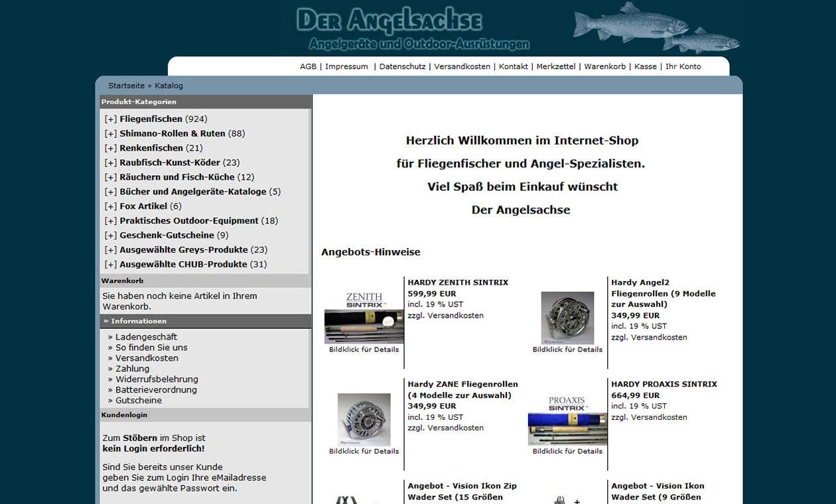Click the » Informationen sidebar header

(205, 322)
